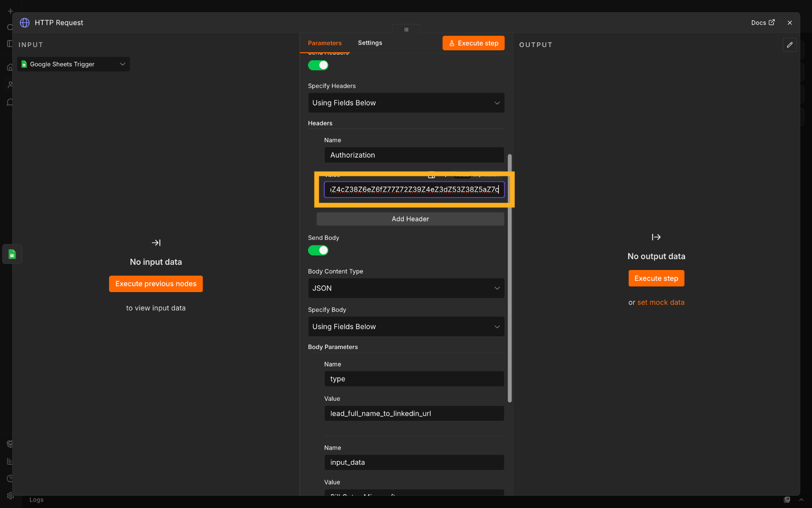This screenshot has height=508, width=812.
Task: Click the 'No input data' text
Action: [156, 262]
